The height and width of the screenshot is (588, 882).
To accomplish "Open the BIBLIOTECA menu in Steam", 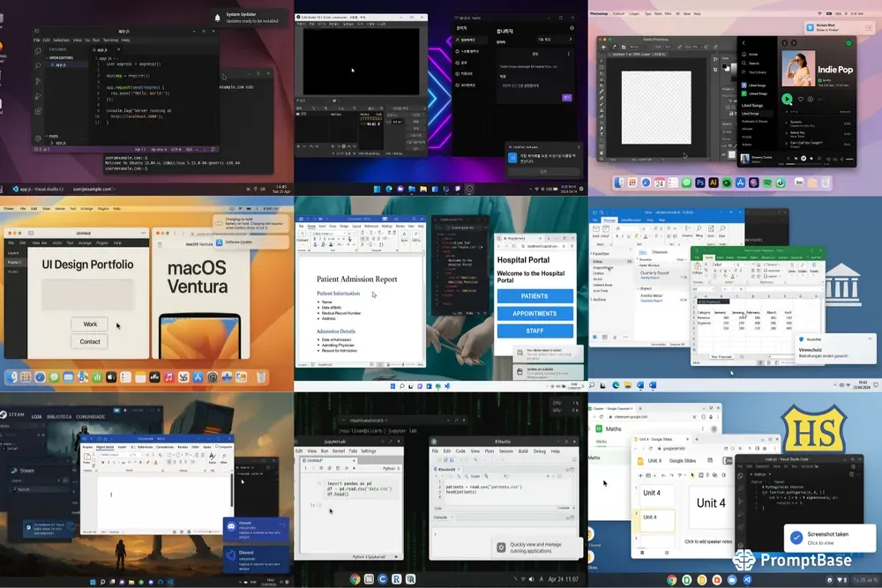I will click(59, 417).
